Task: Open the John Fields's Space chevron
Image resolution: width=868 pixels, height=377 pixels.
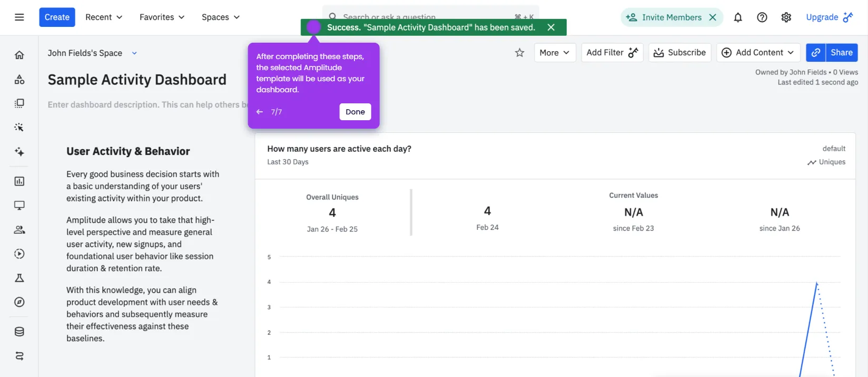Action: 134,53
